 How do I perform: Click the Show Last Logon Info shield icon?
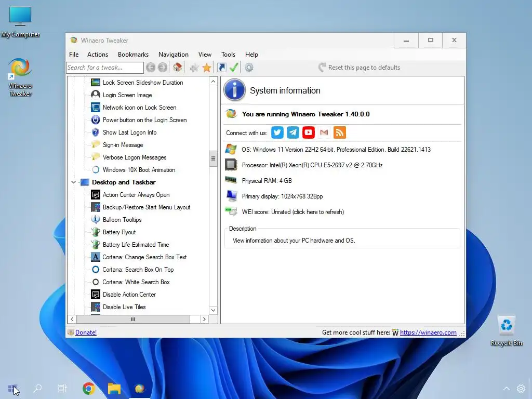point(96,132)
